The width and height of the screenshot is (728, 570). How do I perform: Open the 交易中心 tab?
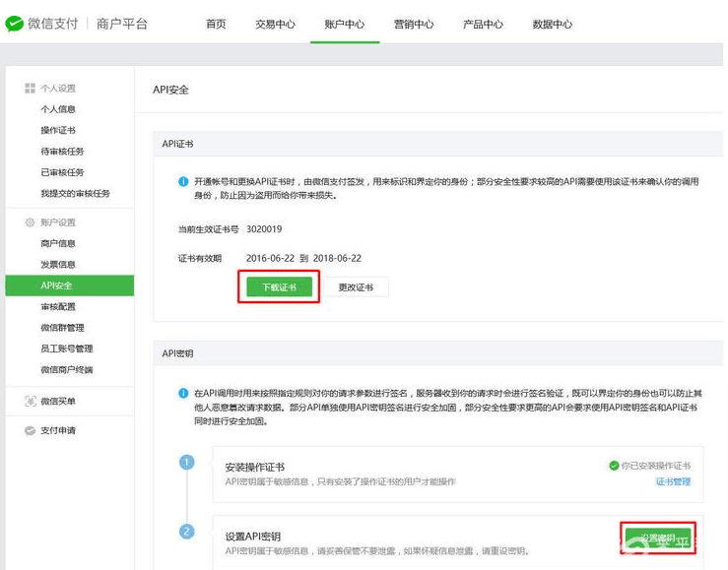pos(275,25)
